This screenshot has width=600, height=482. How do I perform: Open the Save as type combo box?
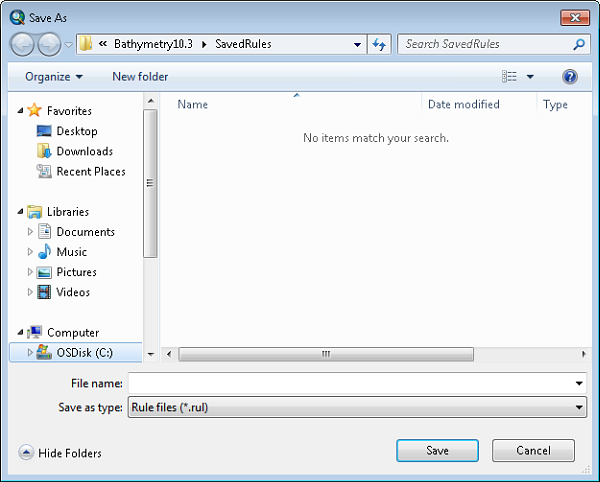pos(357,407)
